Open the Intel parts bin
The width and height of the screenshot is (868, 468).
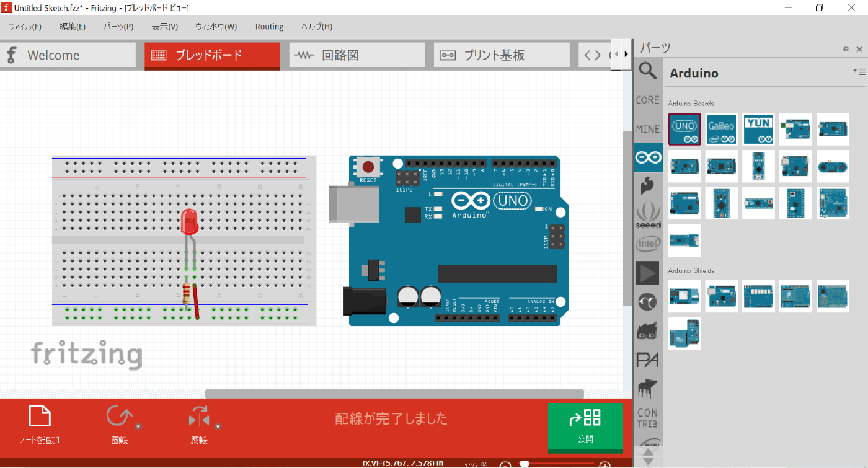(648, 244)
